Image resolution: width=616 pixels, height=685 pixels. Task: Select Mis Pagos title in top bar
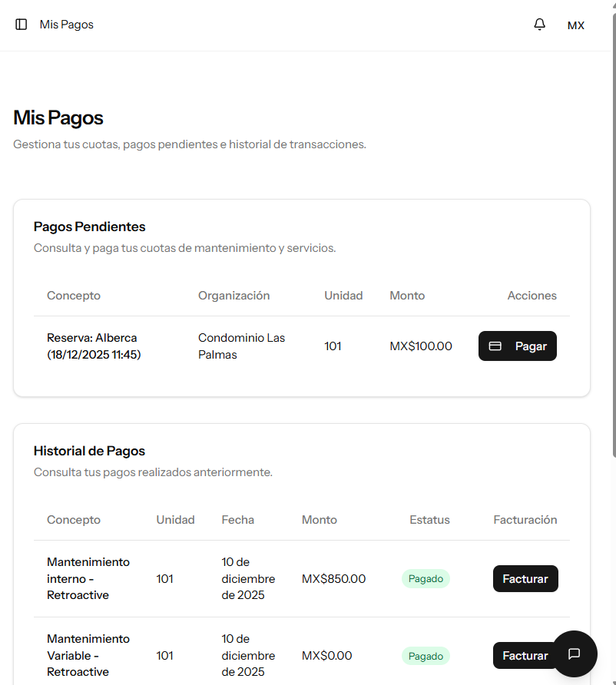(67, 25)
